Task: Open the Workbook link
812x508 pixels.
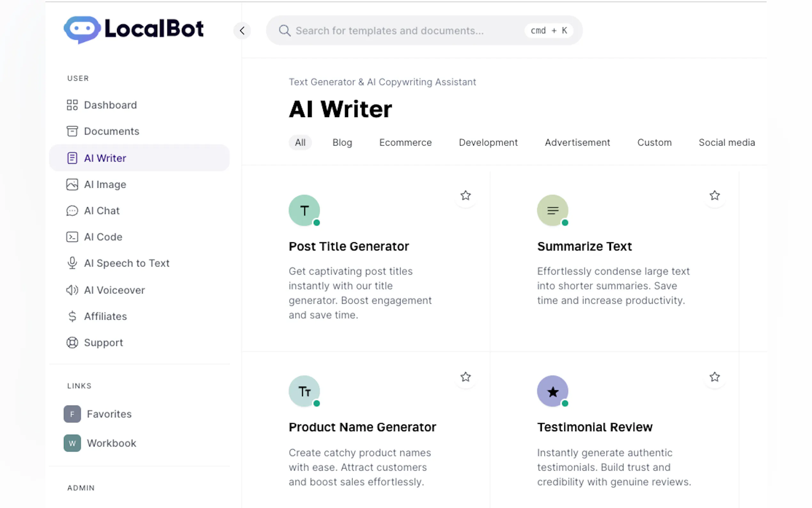Action: coord(112,443)
